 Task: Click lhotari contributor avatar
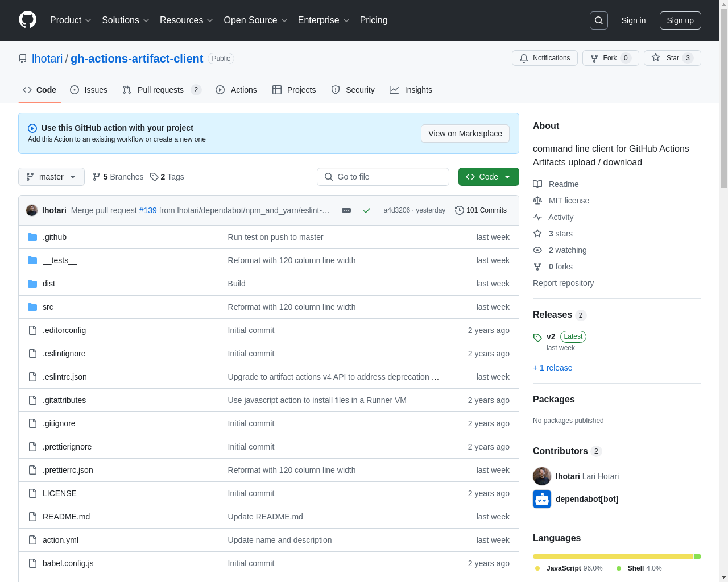(542, 476)
